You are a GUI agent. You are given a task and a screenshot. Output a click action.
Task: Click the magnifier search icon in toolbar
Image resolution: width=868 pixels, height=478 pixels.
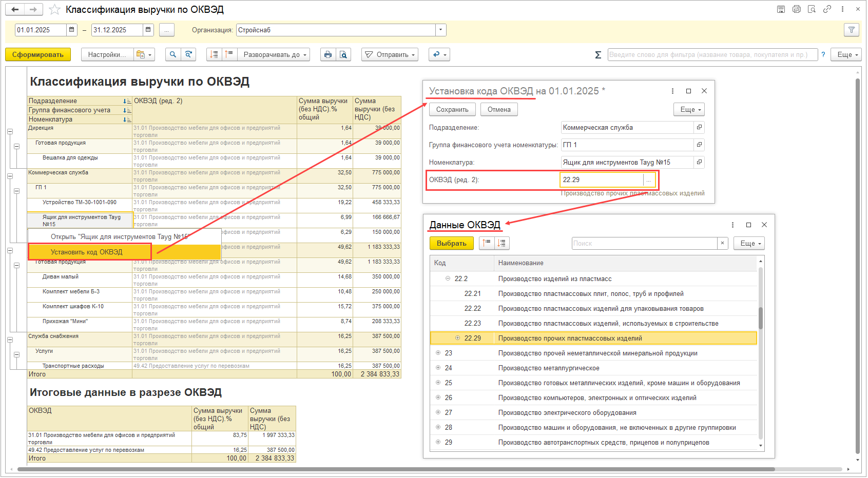173,54
